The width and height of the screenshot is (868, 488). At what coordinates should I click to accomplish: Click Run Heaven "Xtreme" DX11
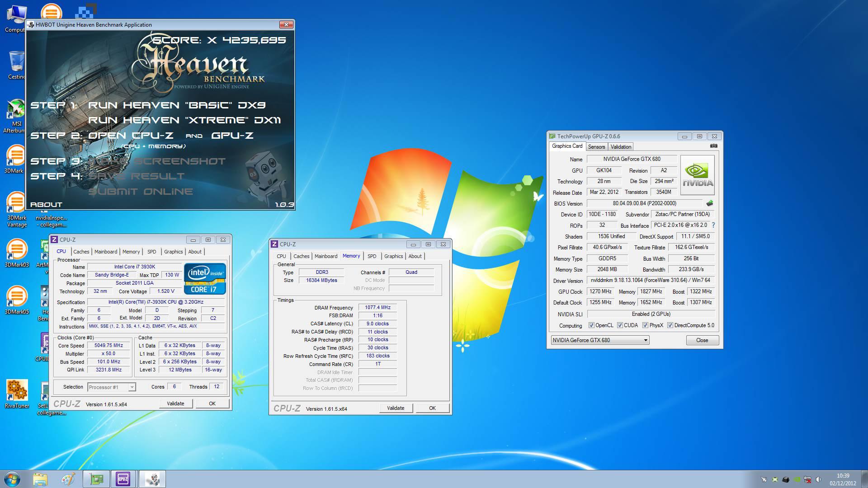(x=184, y=120)
